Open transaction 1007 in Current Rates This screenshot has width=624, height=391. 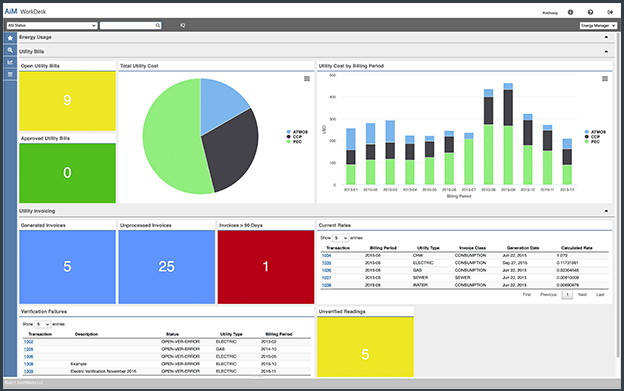tap(326, 278)
